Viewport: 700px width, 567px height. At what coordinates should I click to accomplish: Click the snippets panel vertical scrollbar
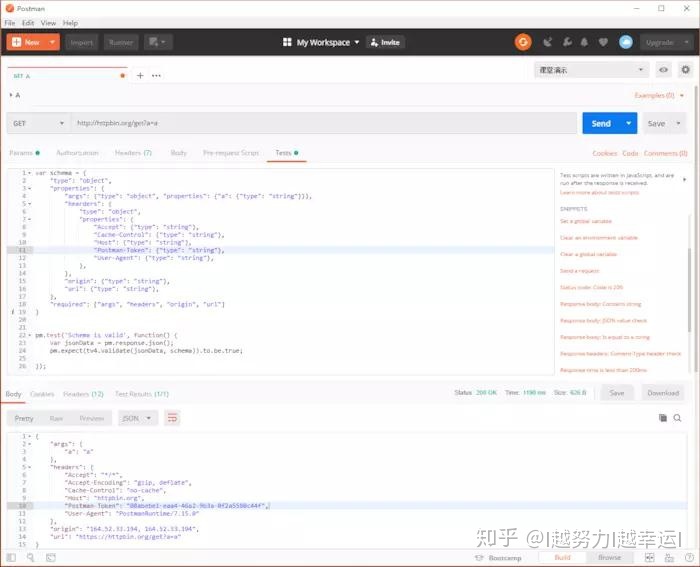point(690,290)
